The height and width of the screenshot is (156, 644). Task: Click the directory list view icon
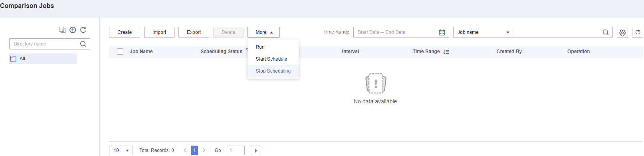click(62, 30)
